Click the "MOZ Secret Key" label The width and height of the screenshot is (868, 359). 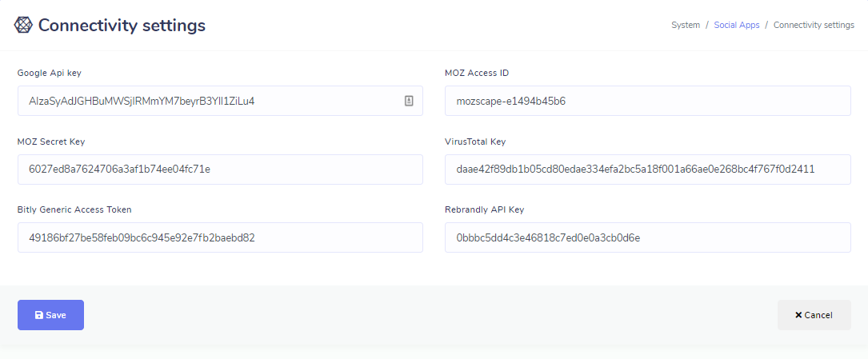(x=51, y=142)
